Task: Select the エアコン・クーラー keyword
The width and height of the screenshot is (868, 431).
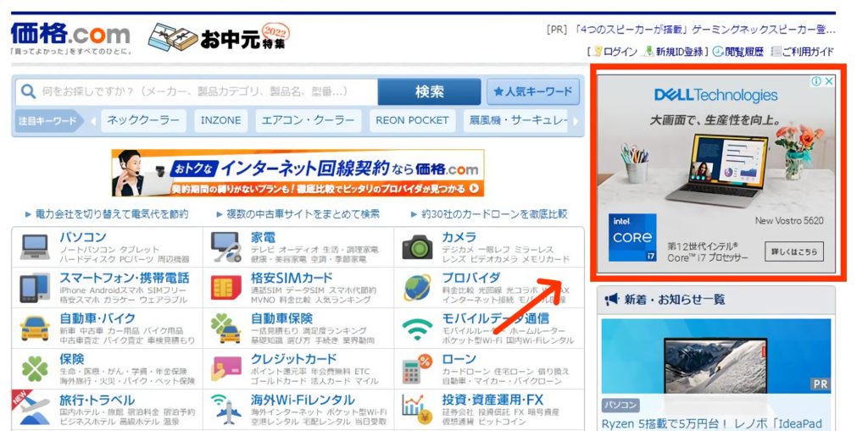Action: click(x=309, y=120)
